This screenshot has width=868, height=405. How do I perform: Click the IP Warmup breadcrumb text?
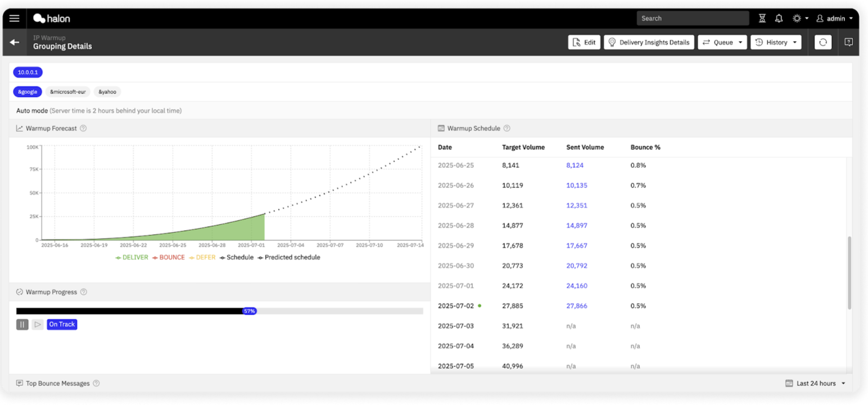49,38
